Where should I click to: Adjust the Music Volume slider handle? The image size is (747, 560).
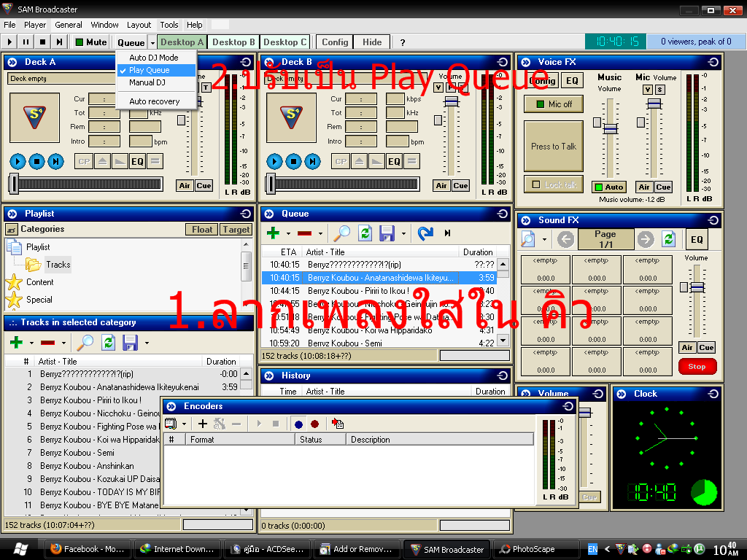[611, 128]
